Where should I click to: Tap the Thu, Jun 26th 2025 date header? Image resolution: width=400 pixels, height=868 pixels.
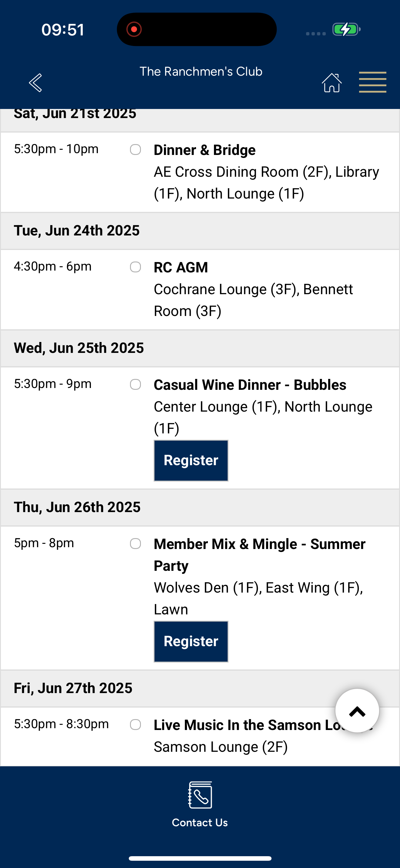click(200, 508)
